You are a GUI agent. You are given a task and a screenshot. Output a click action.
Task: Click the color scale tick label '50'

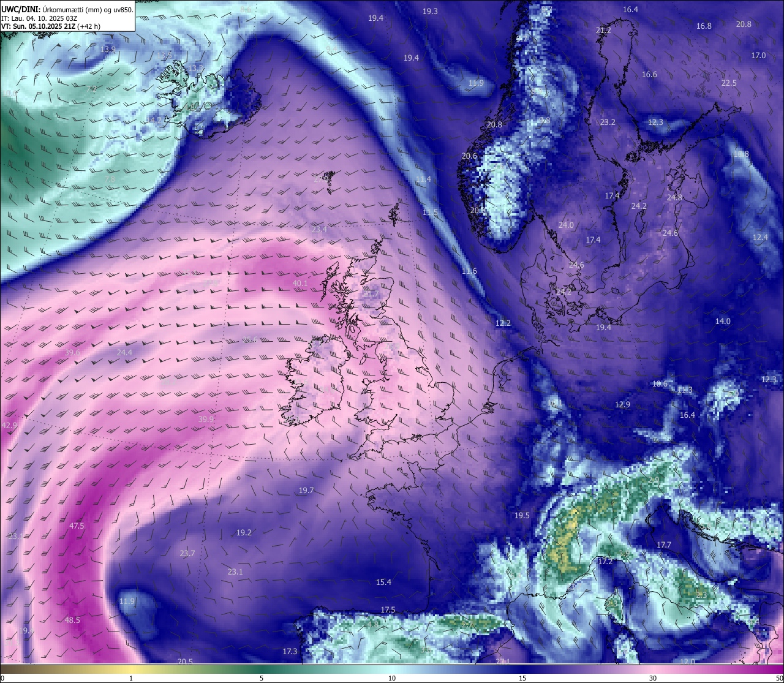pos(779,678)
